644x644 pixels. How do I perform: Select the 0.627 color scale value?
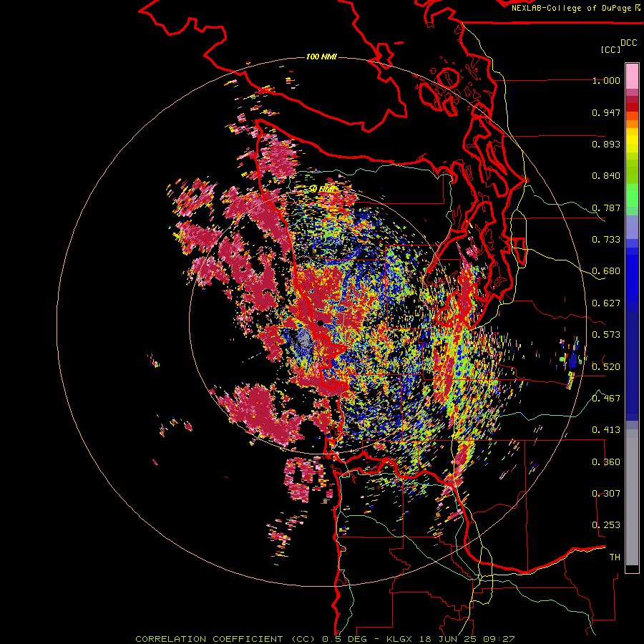pos(606,303)
